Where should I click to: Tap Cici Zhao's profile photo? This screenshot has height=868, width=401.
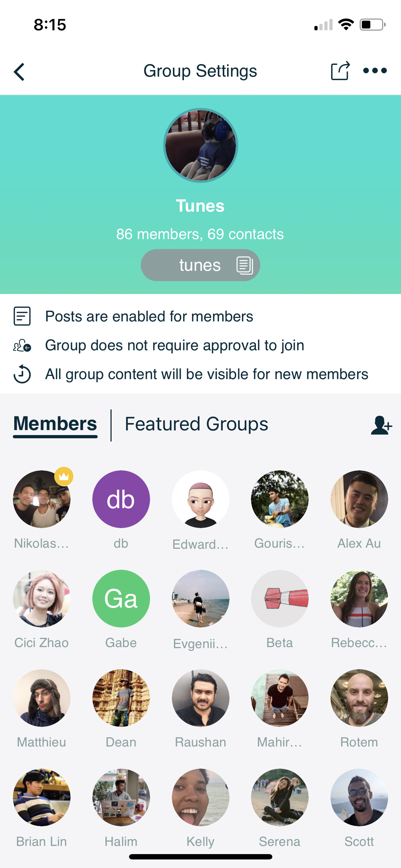click(42, 598)
